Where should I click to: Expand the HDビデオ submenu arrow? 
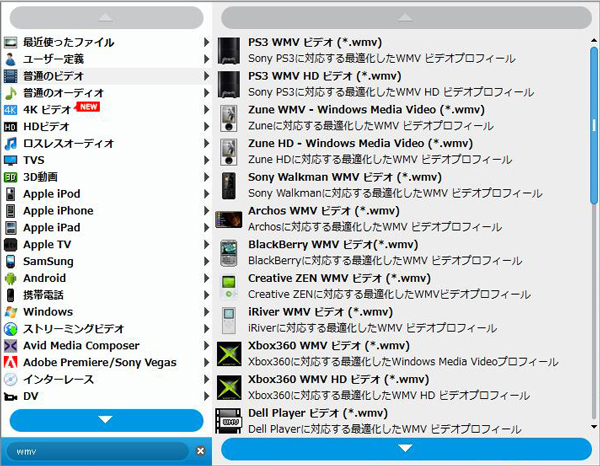pyautogui.click(x=206, y=127)
